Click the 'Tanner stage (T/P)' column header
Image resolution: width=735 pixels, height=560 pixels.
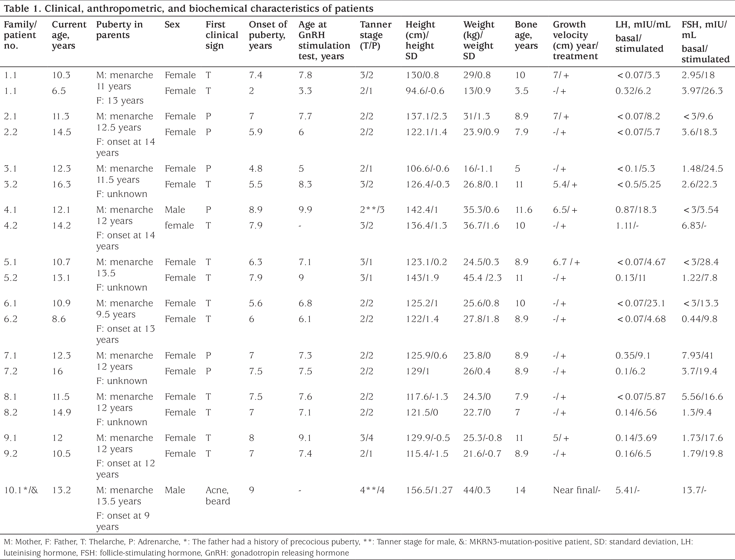375,35
